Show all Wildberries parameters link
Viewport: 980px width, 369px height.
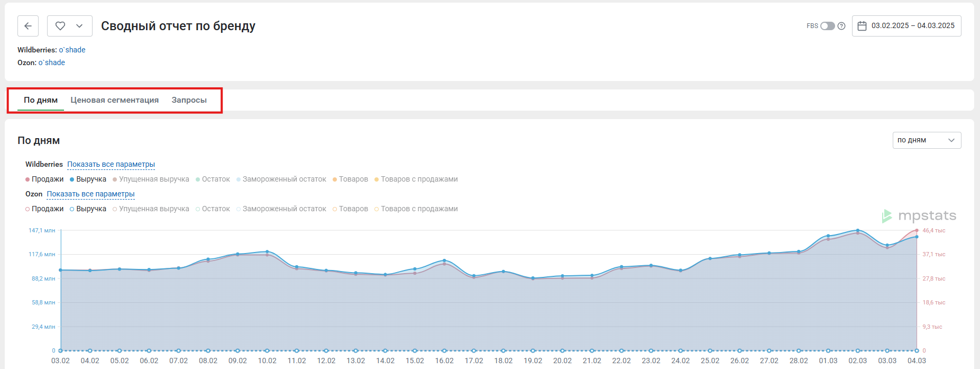click(x=111, y=164)
